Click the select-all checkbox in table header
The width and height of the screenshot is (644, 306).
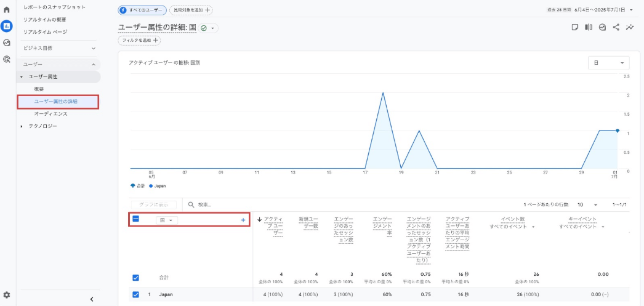coord(136,219)
